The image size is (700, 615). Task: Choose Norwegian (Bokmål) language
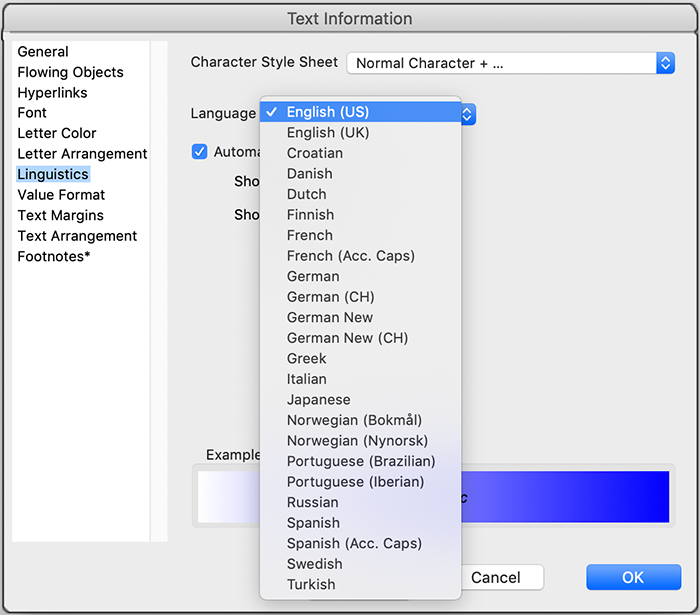coord(354,420)
